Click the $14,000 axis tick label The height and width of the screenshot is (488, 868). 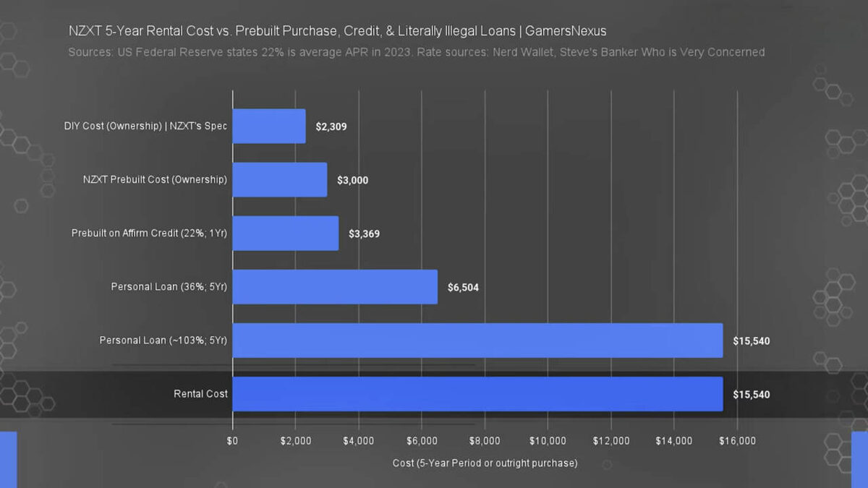tap(674, 440)
